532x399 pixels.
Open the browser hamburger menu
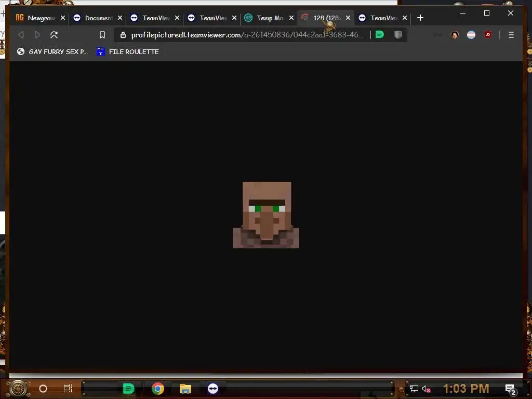(x=511, y=35)
